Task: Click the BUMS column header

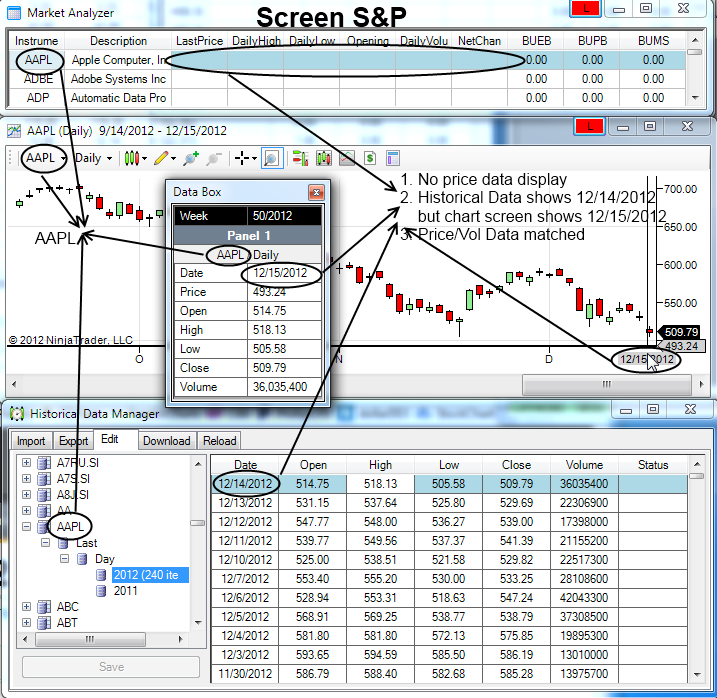Action: pos(653,41)
